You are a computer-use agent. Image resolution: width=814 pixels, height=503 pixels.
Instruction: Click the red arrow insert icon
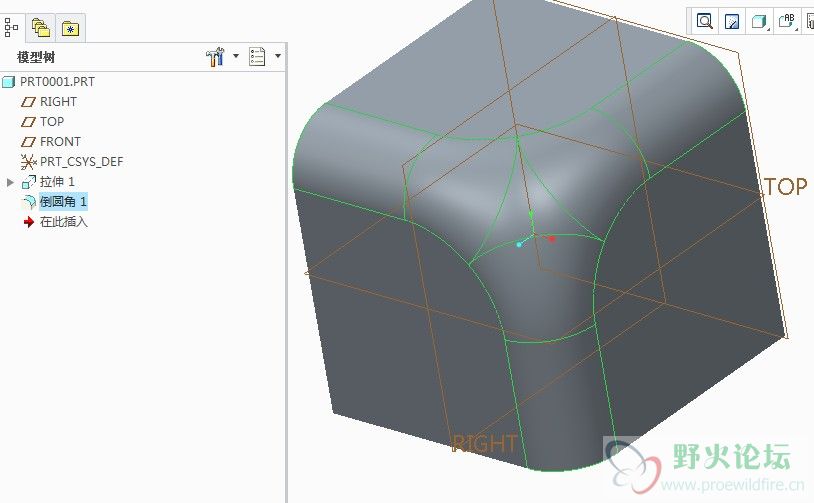[29, 222]
